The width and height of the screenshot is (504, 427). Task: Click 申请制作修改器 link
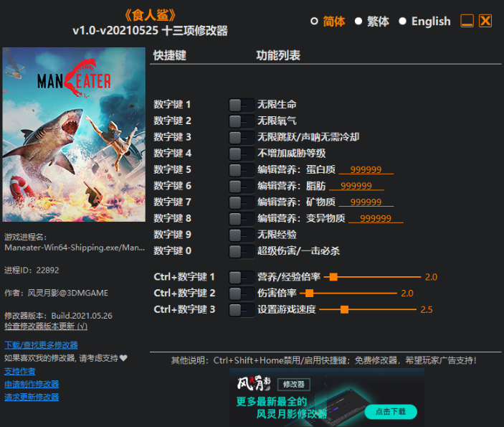[32, 384]
